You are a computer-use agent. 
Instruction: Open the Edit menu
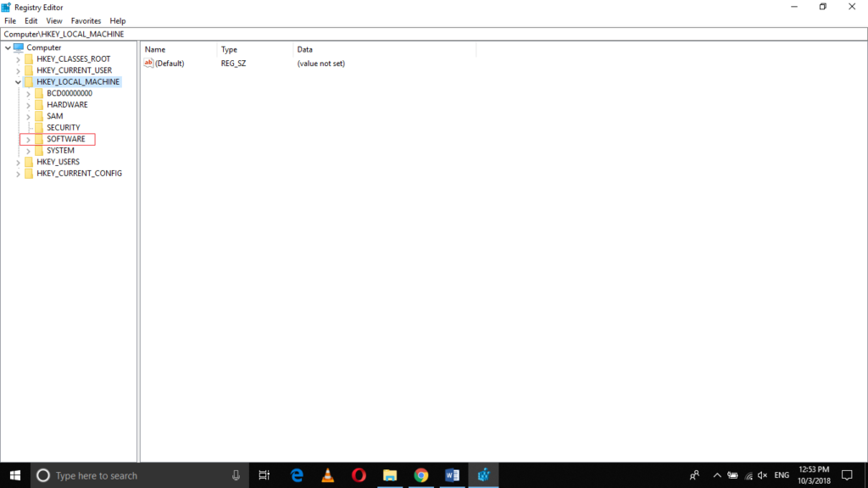click(31, 20)
